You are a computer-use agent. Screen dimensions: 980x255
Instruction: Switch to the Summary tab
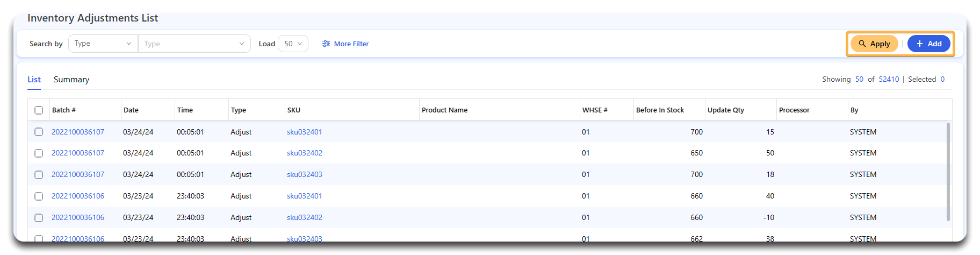pyautogui.click(x=71, y=80)
